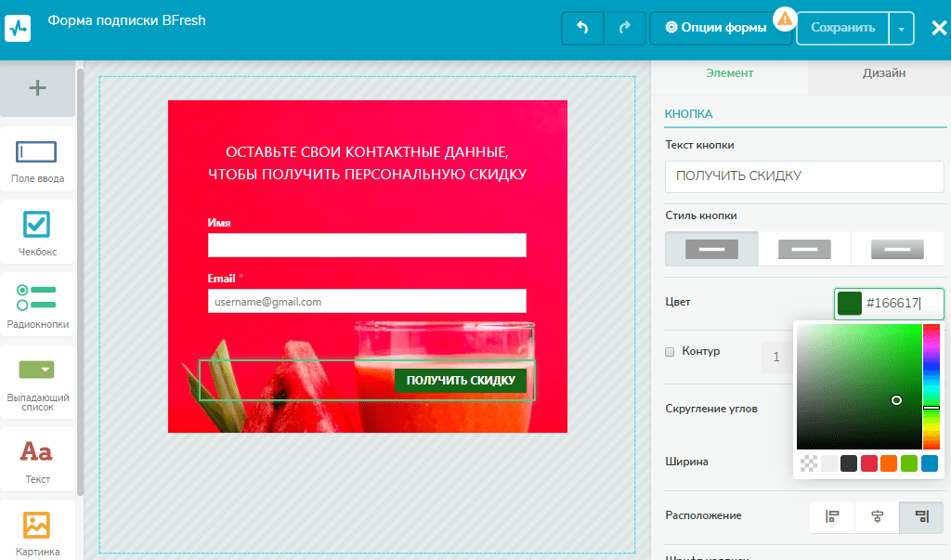Click the Email field label
This screenshot has width=951, height=560.
pos(221,279)
